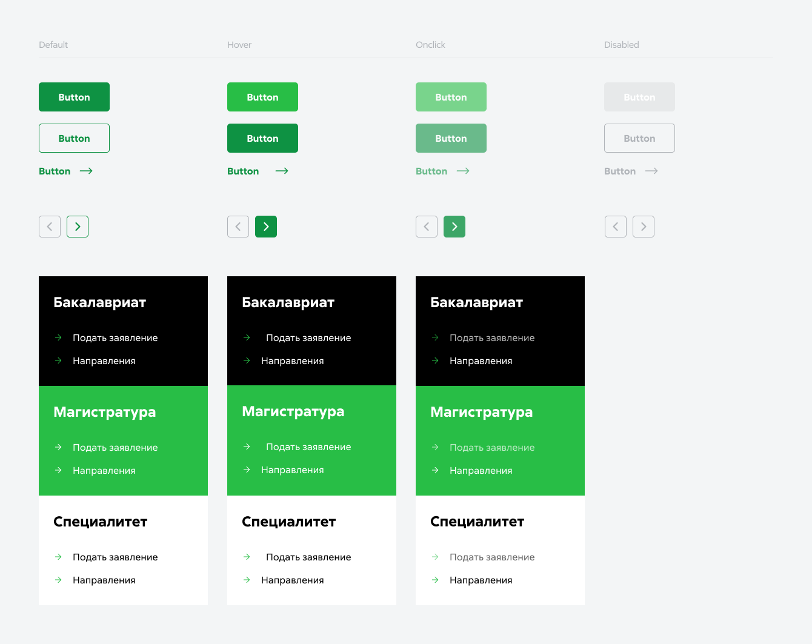
Task: Click arrow before Подать заявление in Hover Магистратура card
Action: click(247, 446)
